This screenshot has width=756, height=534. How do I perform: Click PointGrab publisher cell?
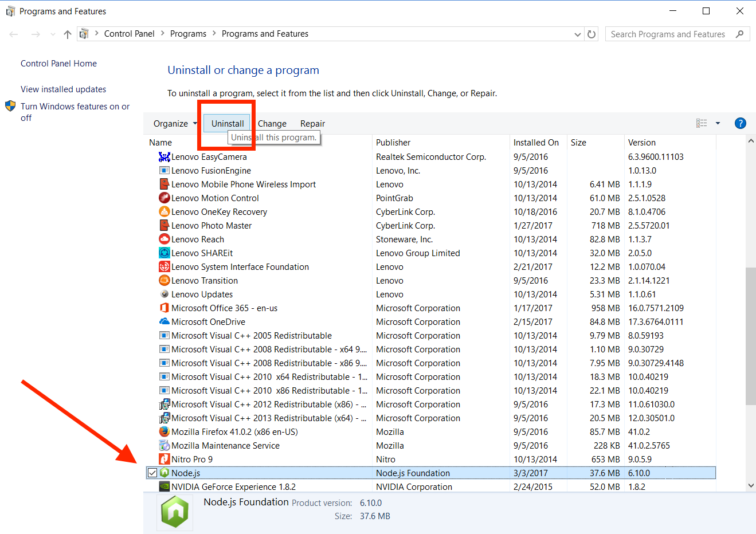click(x=394, y=198)
